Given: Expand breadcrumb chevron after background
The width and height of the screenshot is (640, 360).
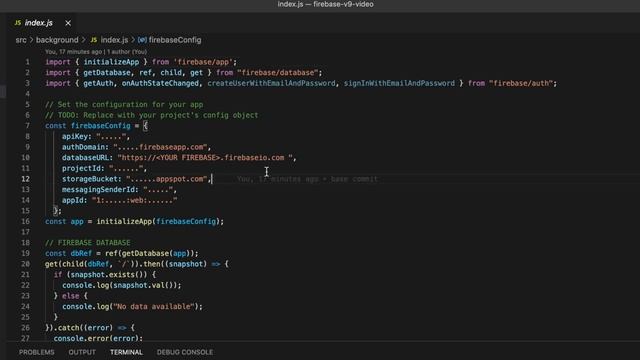Looking at the screenshot, I should point(84,40).
